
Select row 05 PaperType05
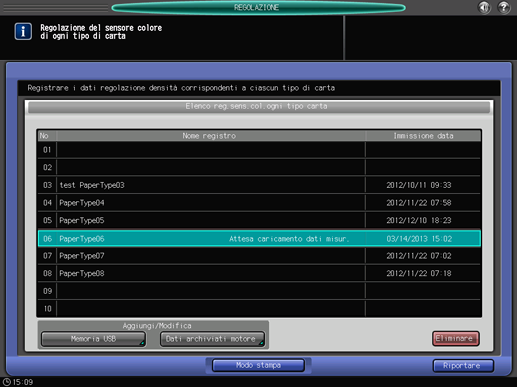[x=259, y=220]
